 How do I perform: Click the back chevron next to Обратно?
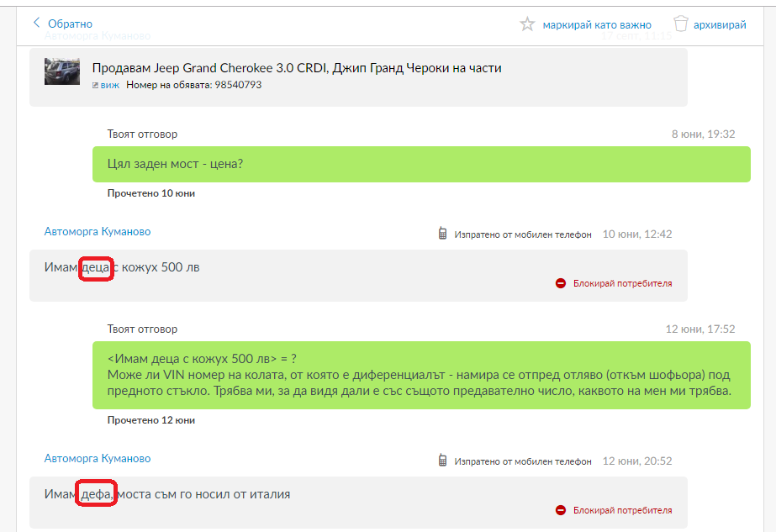[36, 23]
